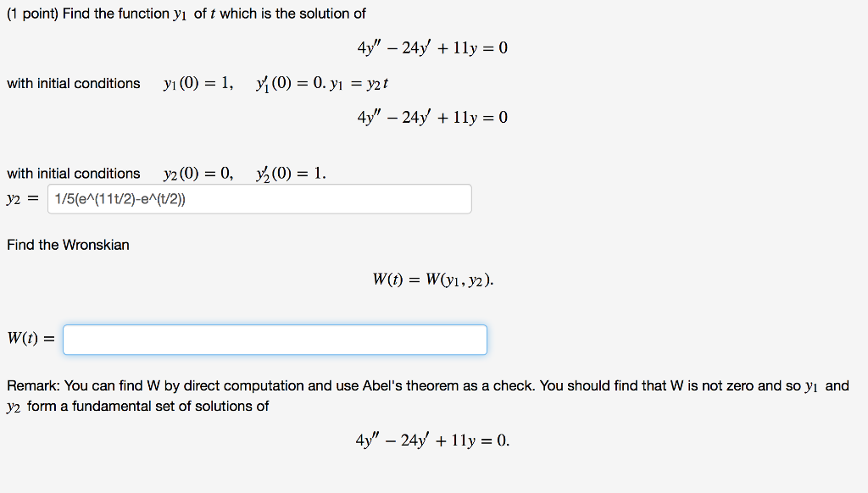Click the bottom equation 4y'' - 24y' + 11y = 0
This screenshot has height=493, width=868.
[x=432, y=439]
